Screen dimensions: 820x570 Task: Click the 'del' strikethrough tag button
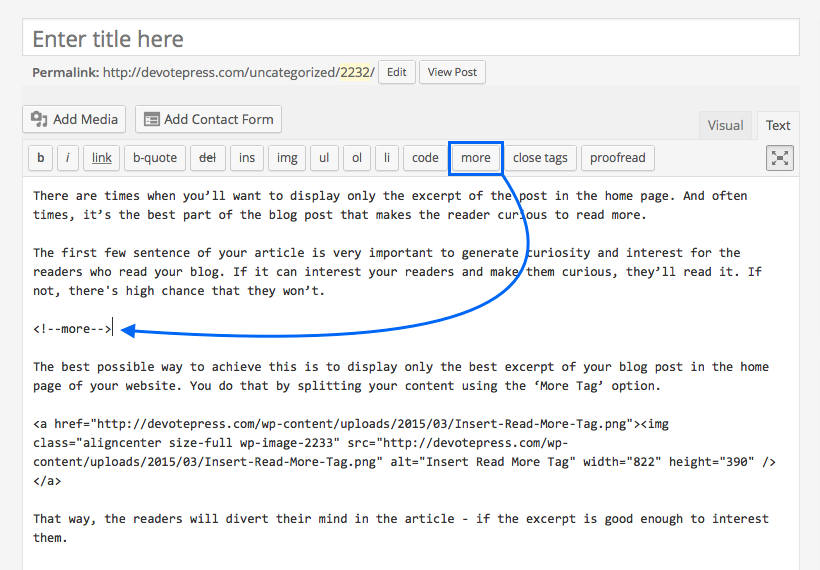coord(207,158)
